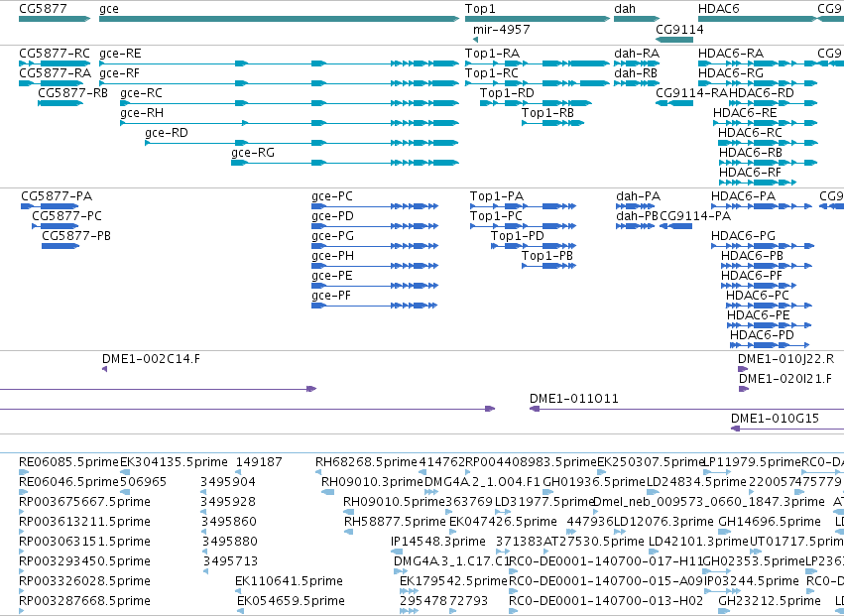Click the CG9114 gene arrow
The image size is (844, 616).
[x=674, y=40]
